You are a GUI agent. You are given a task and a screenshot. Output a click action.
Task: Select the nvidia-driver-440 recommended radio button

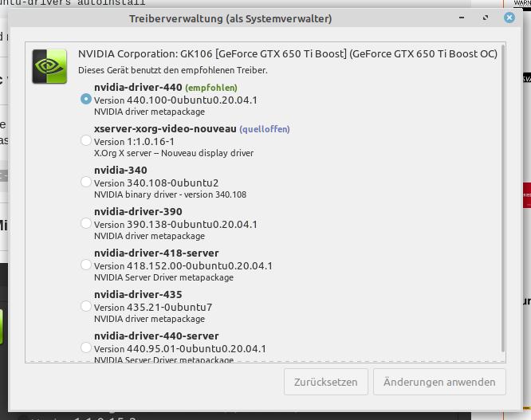86,99
